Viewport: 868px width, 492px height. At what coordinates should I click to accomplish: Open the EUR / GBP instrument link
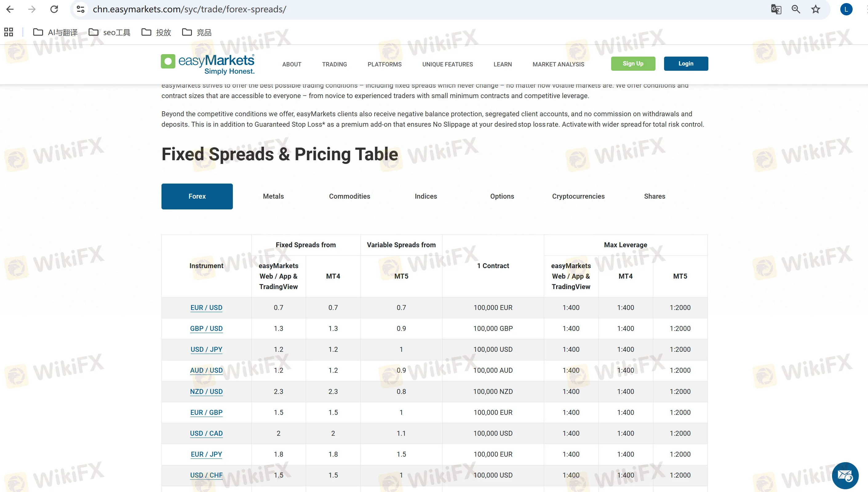coord(206,413)
